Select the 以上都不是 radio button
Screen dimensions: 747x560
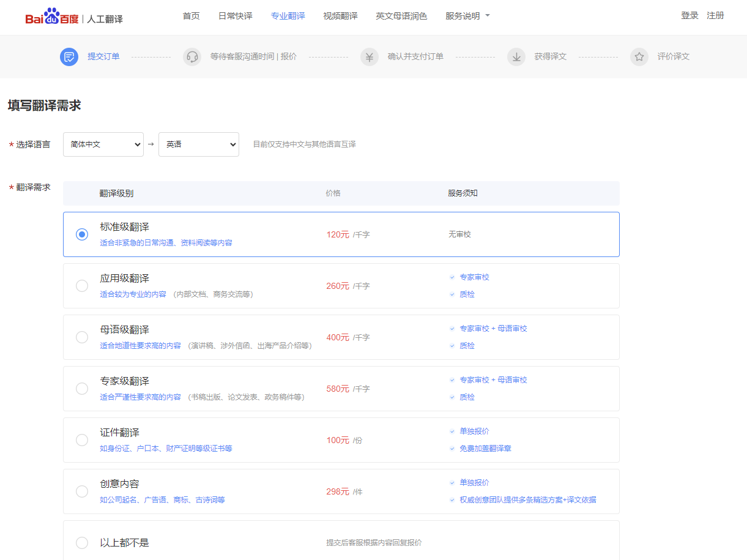[x=82, y=543]
